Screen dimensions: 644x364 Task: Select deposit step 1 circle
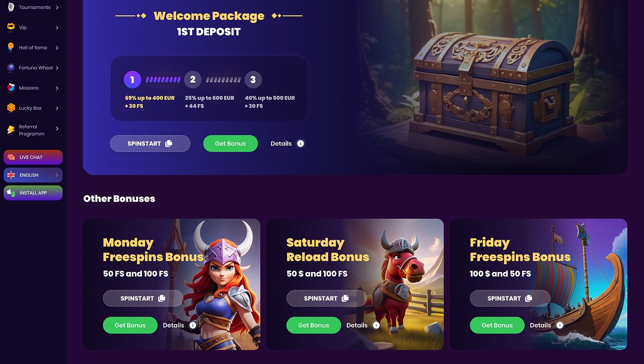[x=132, y=80]
